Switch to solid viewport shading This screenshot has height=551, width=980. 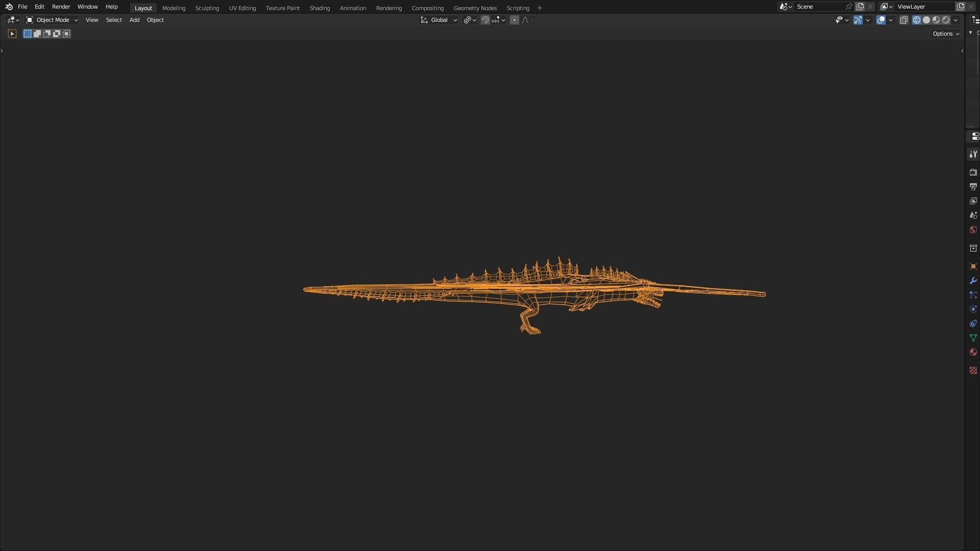click(926, 20)
